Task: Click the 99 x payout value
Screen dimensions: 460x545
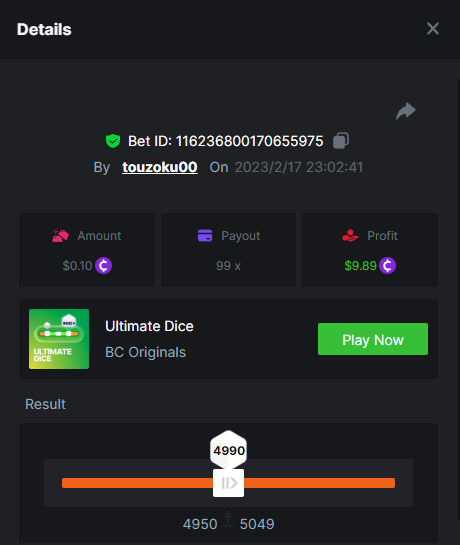Action: (x=228, y=266)
